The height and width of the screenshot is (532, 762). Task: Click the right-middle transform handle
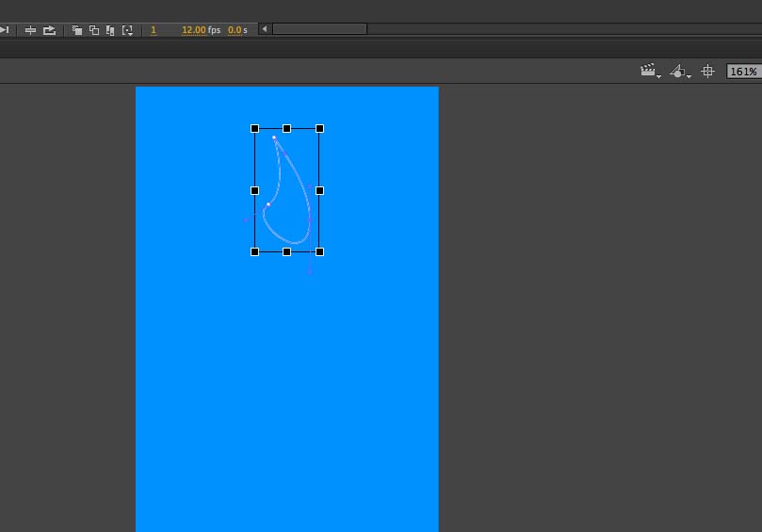coord(319,190)
